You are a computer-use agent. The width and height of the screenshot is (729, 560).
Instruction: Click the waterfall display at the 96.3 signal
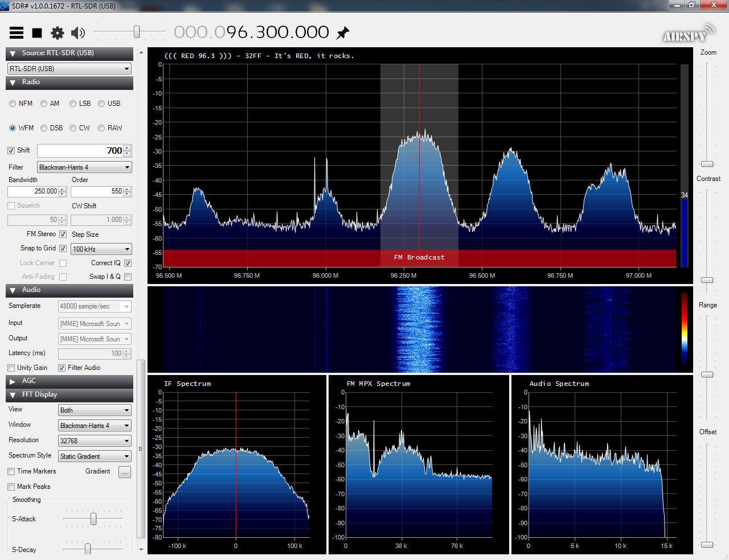(419, 330)
